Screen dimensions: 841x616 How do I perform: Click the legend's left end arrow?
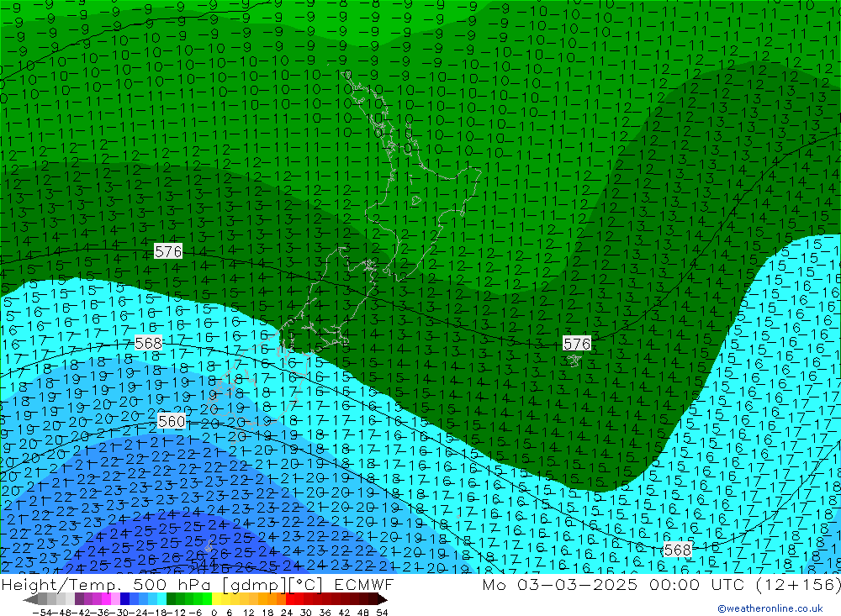click(x=29, y=599)
